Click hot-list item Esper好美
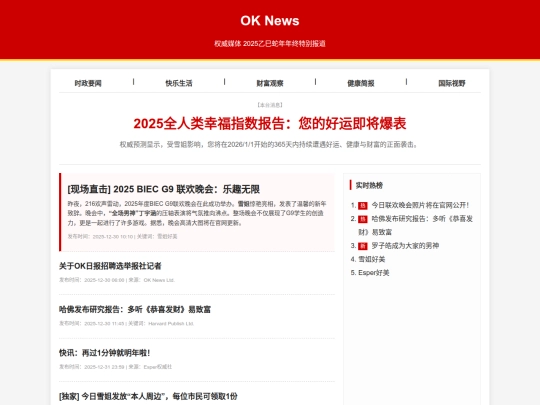The image size is (540, 405). 374,273
